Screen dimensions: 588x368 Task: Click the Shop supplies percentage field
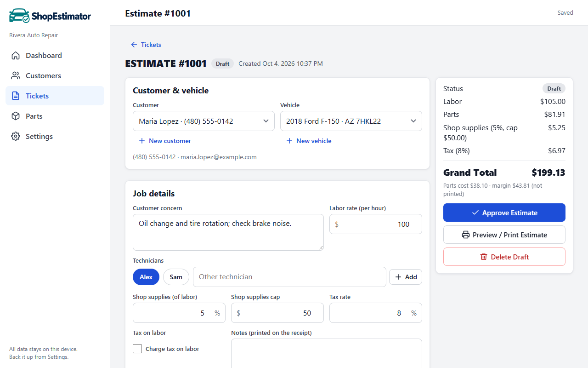[x=179, y=313]
